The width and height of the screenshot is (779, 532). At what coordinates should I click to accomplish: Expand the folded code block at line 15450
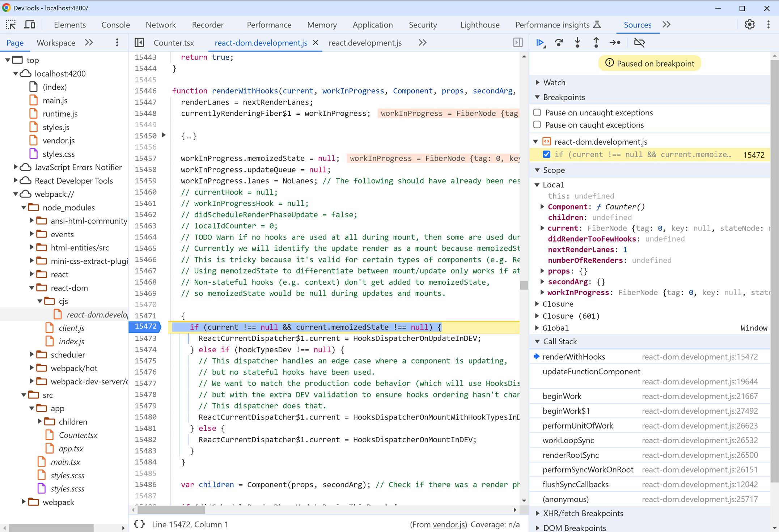tap(164, 135)
